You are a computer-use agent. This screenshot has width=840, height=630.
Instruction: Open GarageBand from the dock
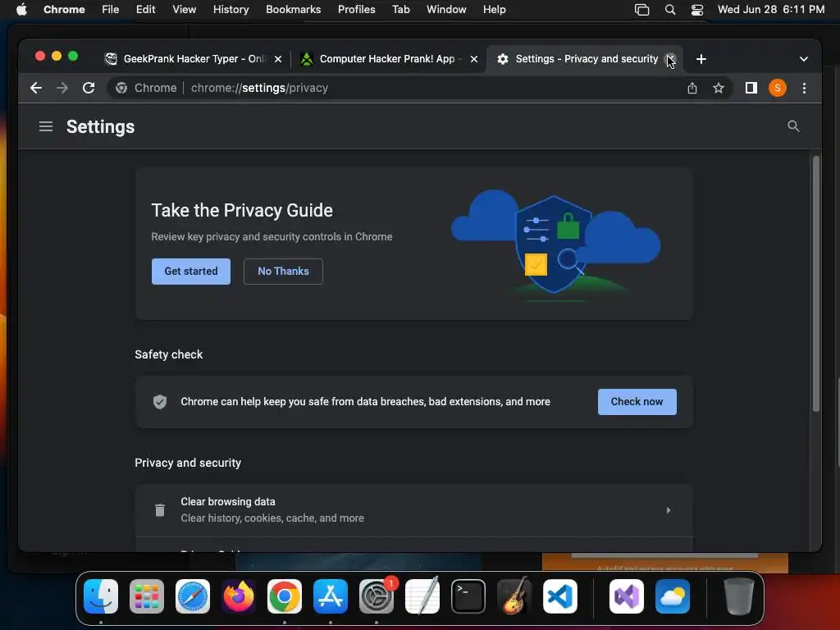(x=514, y=596)
